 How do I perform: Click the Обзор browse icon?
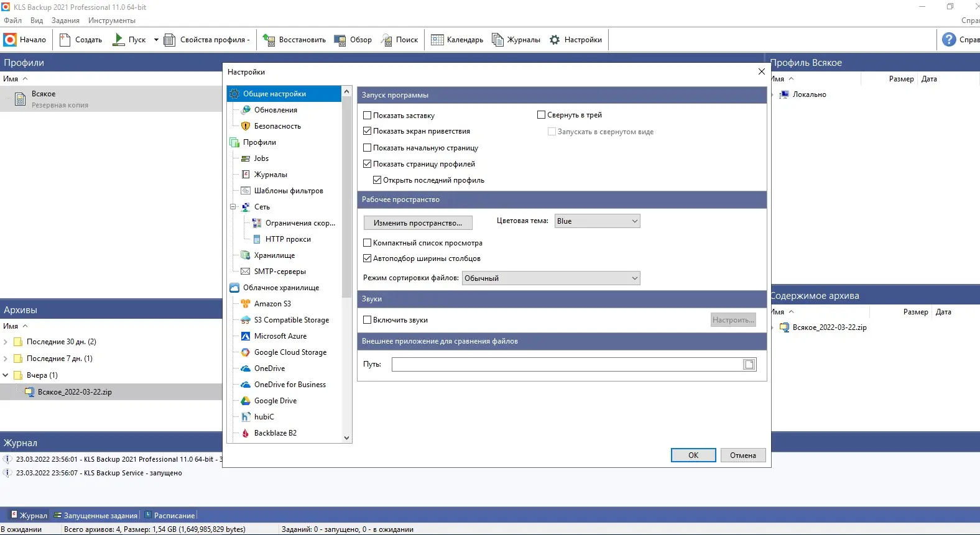[x=340, y=40]
